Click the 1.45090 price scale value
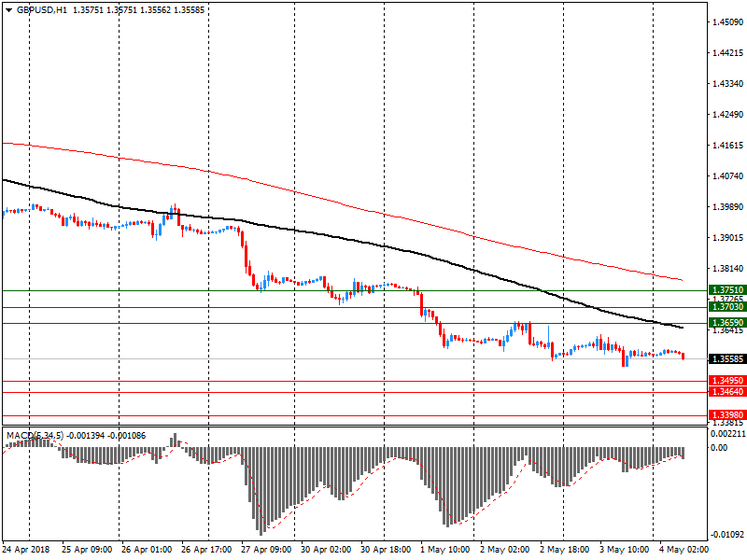 click(728, 21)
